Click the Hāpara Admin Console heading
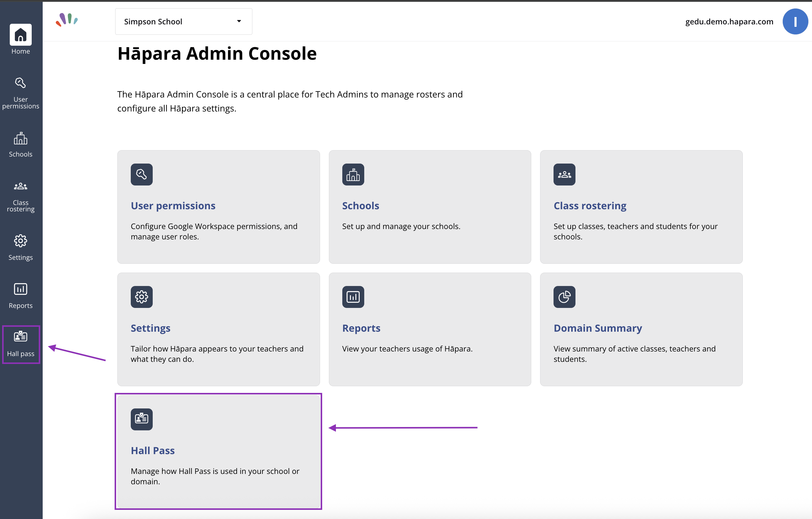The image size is (812, 519). pyautogui.click(x=217, y=53)
